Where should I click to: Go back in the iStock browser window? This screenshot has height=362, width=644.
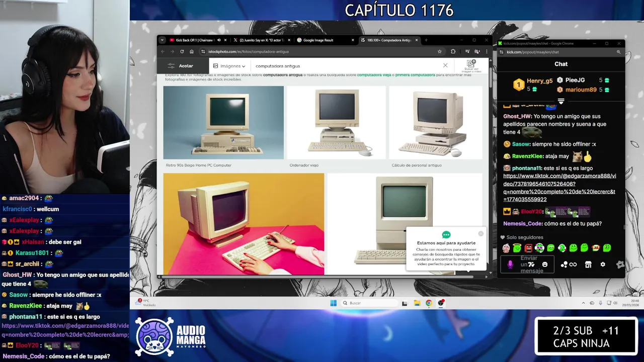[163, 51]
